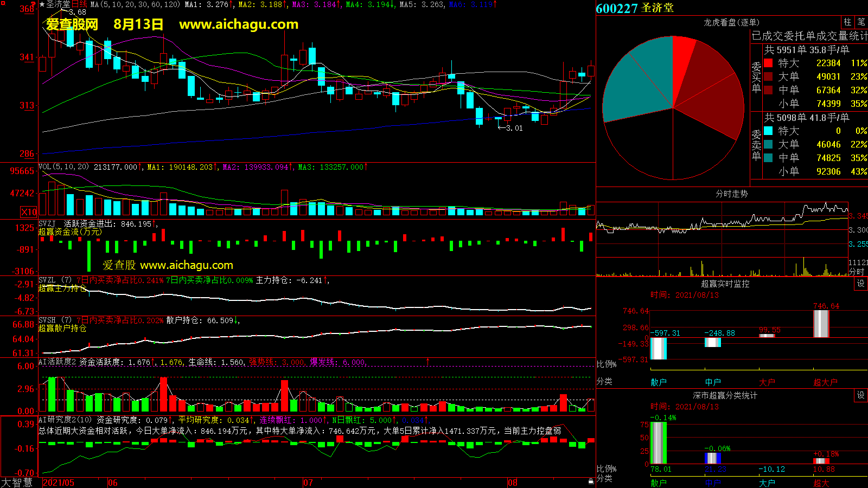
Task: Select the 分时走势 panel title
Action: pos(731,194)
